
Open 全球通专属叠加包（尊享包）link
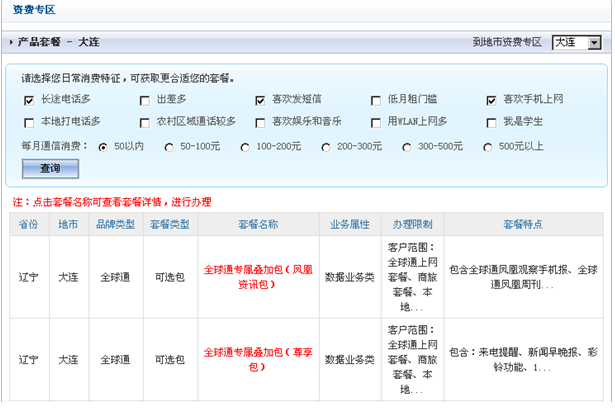258,359
